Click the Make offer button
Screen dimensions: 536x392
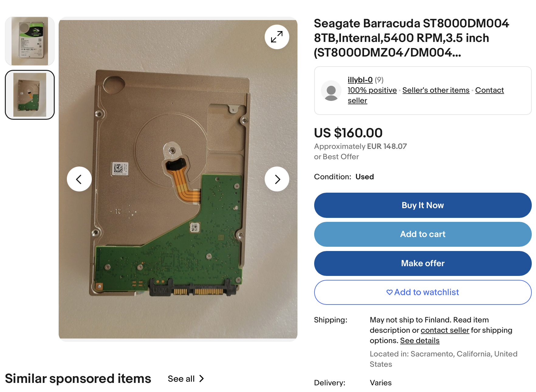[x=422, y=263]
